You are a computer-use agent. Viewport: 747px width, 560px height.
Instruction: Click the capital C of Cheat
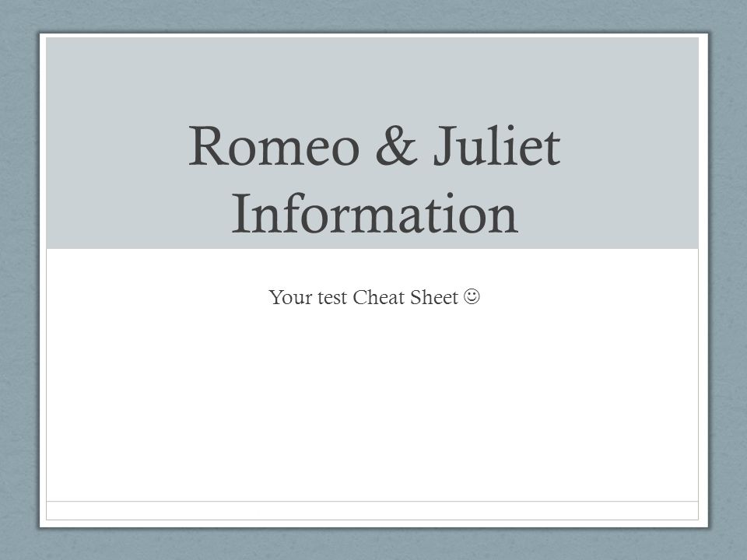click(x=360, y=297)
